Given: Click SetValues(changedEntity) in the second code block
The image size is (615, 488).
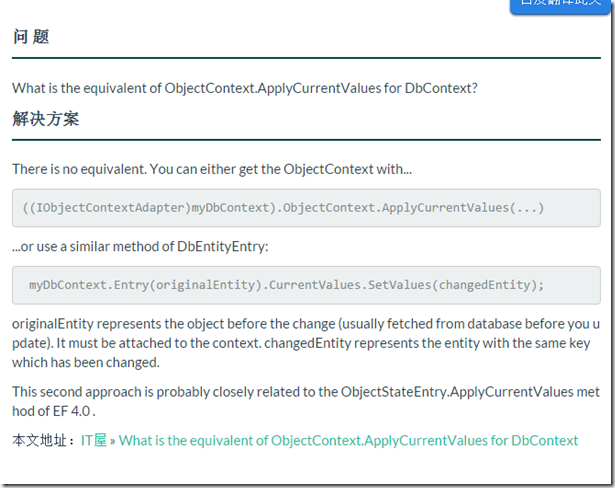Looking at the screenshot, I should click(x=453, y=285).
